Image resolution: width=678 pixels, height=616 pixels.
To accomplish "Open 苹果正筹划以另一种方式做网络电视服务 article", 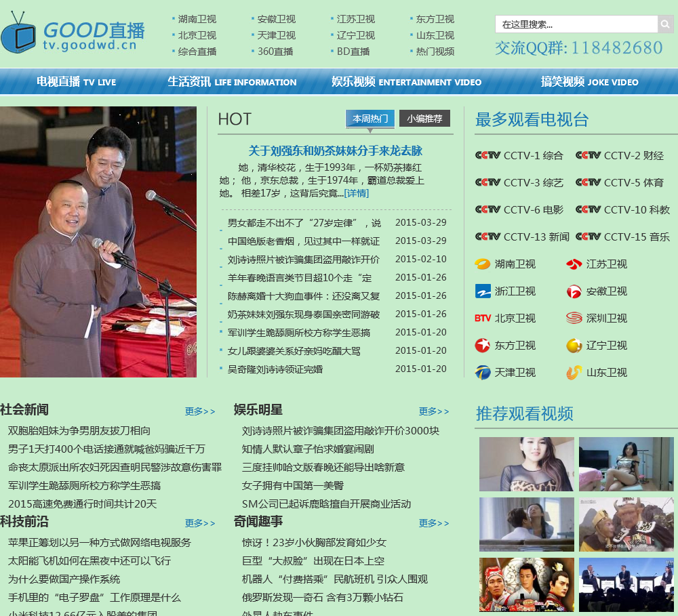I will point(100,543).
